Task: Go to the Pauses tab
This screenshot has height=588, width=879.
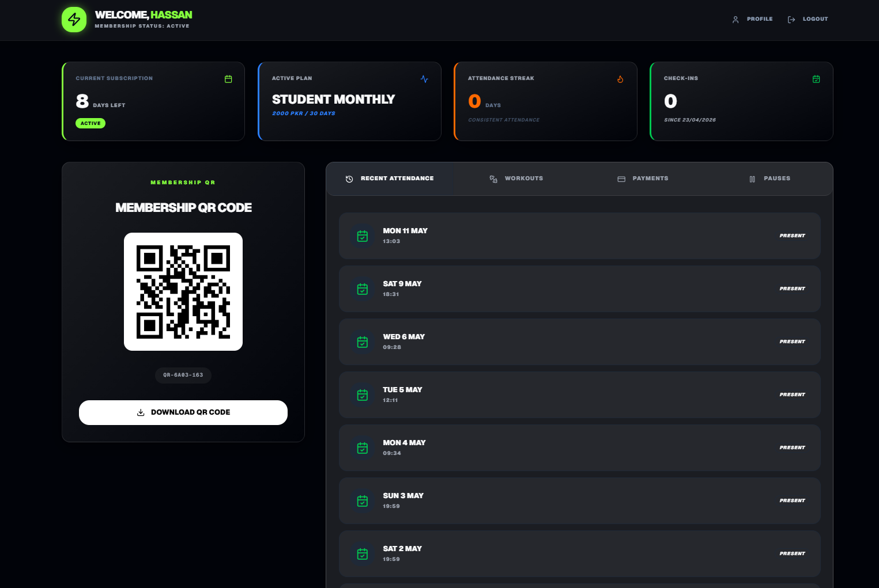Action: click(x=769, y=179)
